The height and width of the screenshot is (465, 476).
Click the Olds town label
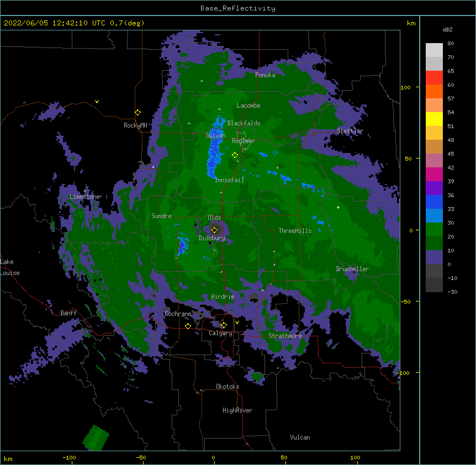pyautogui.click(x=214, y=218)
